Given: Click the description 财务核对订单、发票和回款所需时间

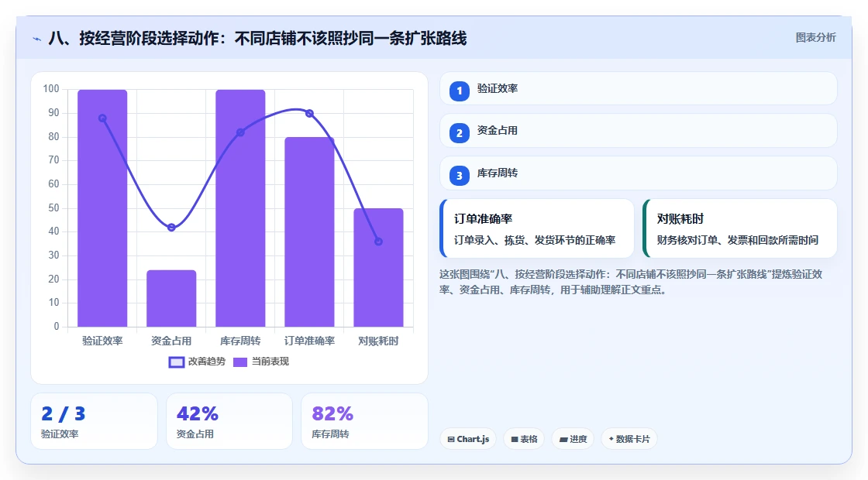Looking at the screenshot, I should coord(737,240).
